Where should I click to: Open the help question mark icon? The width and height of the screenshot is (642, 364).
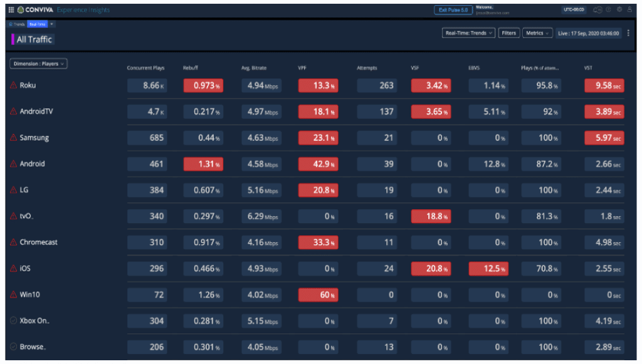[608, 9]
